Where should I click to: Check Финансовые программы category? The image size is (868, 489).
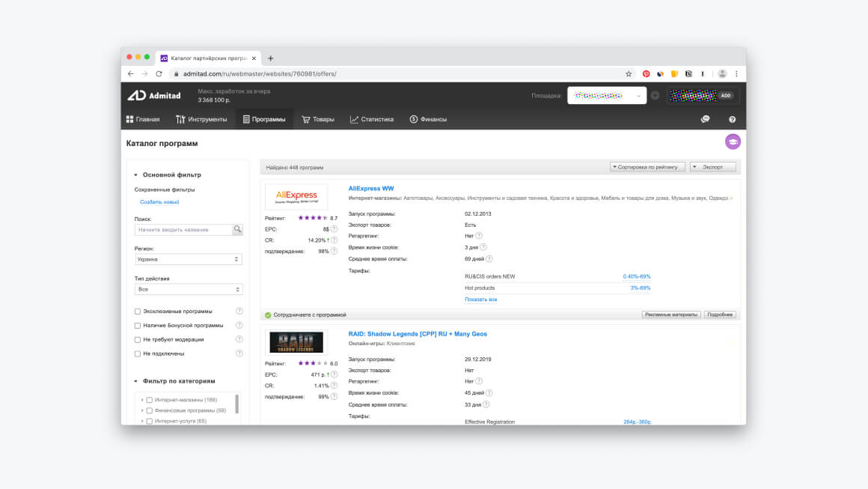tap(150, 410)
